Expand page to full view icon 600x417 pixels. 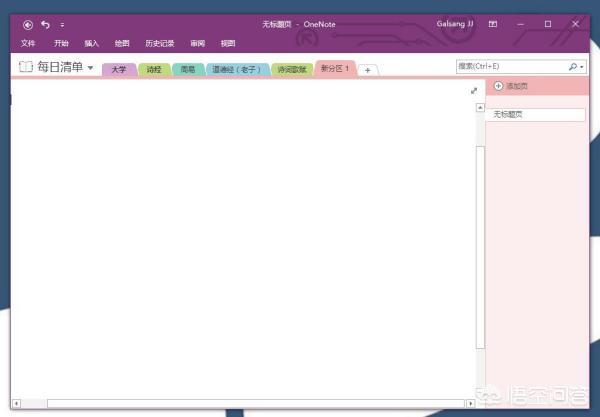(x=474, y=91)
